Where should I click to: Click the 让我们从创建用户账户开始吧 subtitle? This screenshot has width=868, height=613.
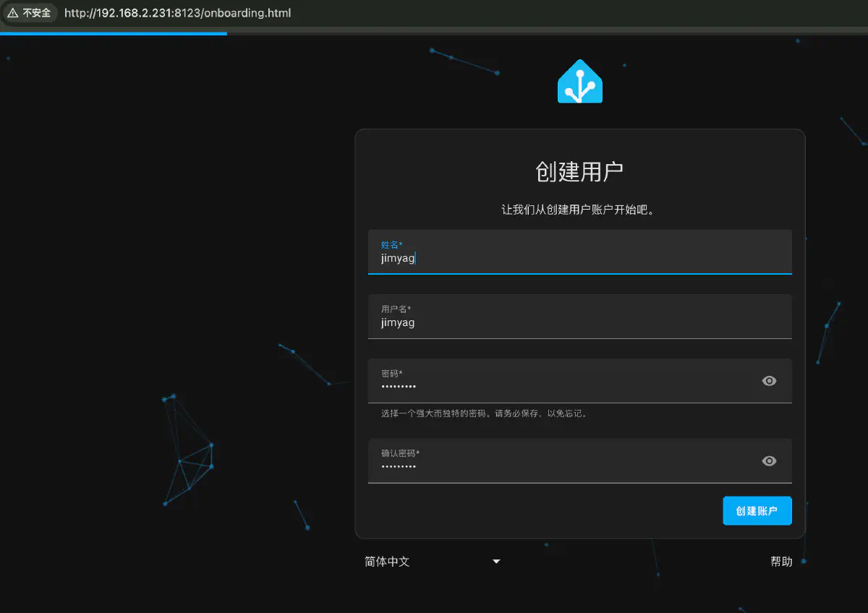tap(579, 210)
